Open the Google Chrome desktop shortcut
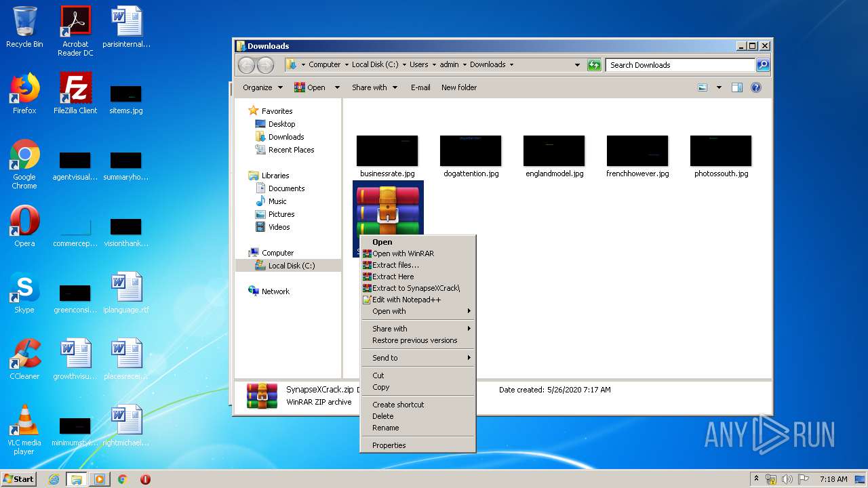Image resolution: width=868 pixels, height=488 pixels. [x=24, y=164]
